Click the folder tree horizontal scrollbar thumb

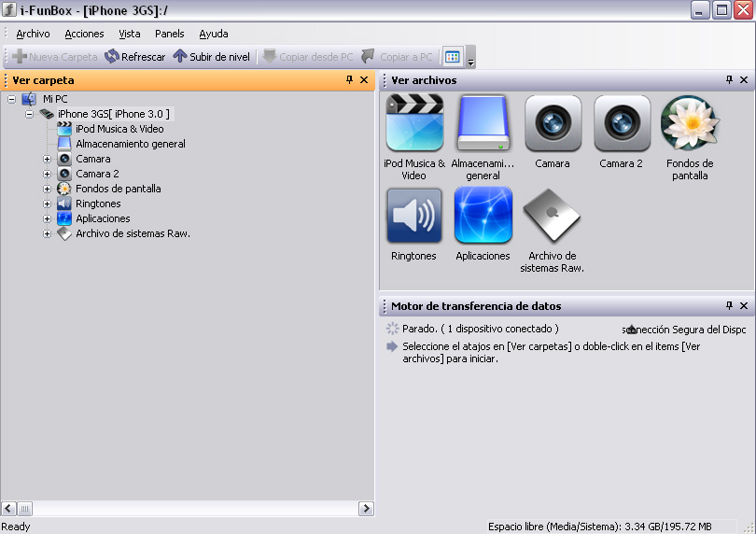25,509
